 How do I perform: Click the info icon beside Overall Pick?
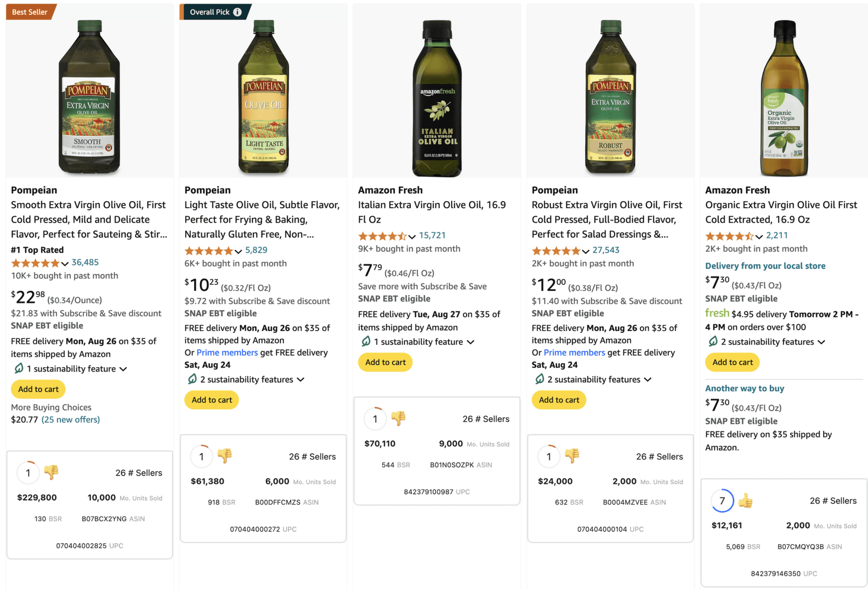click(x=238, y=12)
